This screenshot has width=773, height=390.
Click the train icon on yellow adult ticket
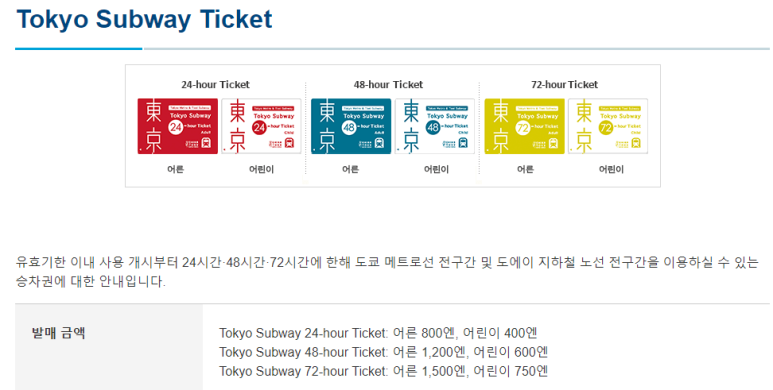tap(553, 143)
